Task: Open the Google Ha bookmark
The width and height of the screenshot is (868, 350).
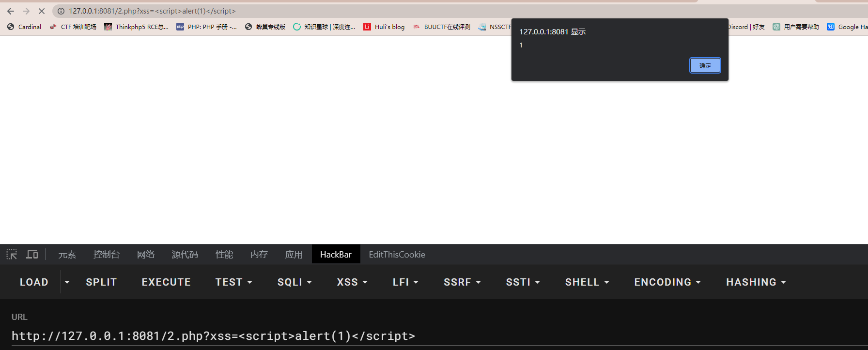Action: pos(847,27)
